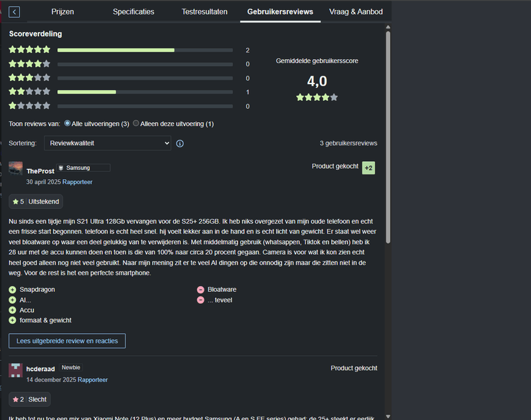This screenshot has height=420, width=531.
Task: Click the Samsung badge next to TheProst
Action: pyautogui.click(x=84, y=168)
